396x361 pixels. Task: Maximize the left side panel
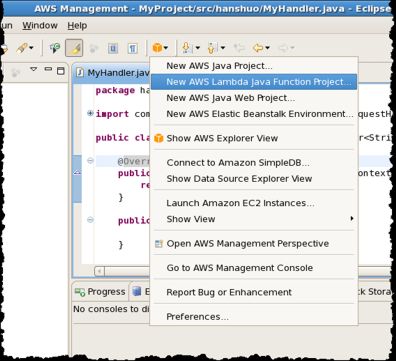point(61,70)
